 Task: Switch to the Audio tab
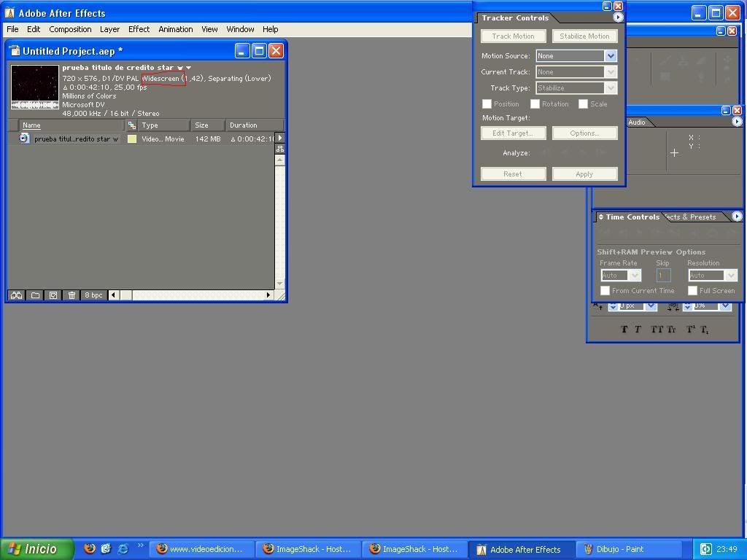(636, 122)
